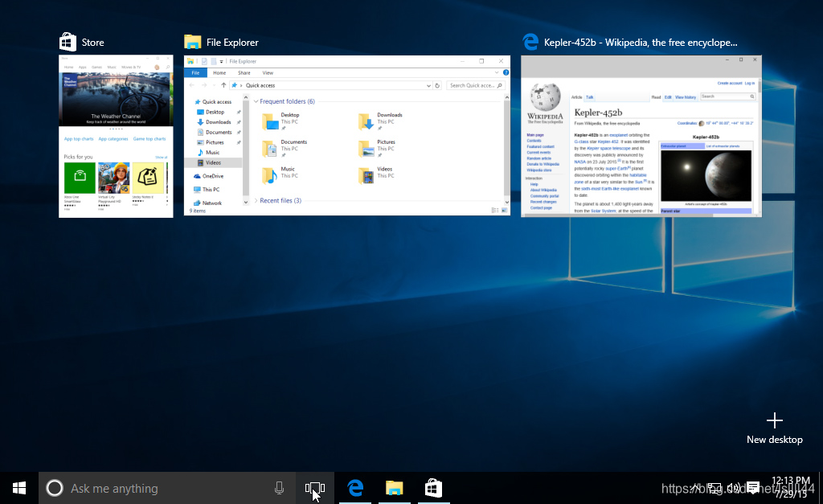823x504 pixels.
Task: Toggle the Task View taskbar button
Action: (315, 488)
